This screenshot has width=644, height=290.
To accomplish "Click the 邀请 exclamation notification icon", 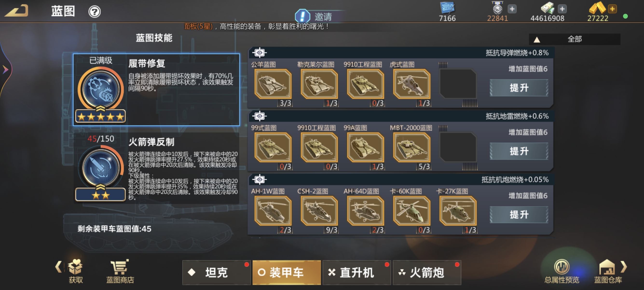I will (x=302, y=16).
